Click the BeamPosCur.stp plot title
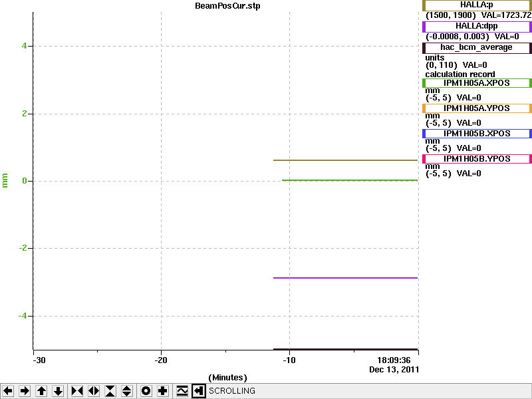 (227, 6)
